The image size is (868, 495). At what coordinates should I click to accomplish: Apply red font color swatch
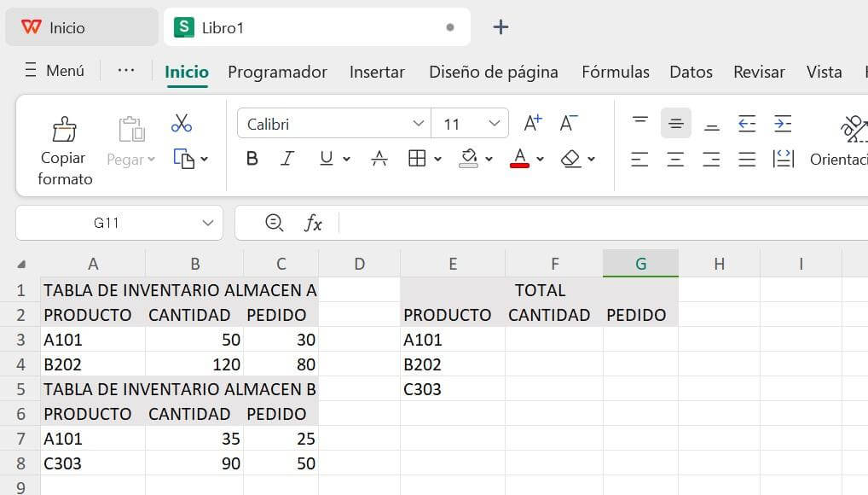coord(518,159)
